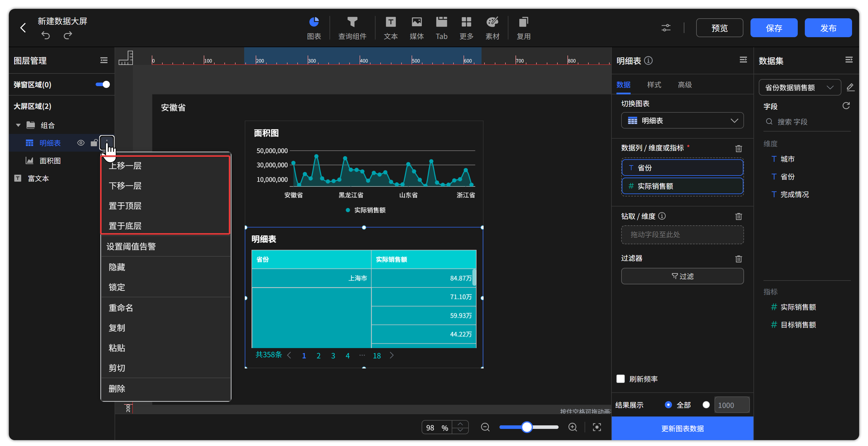Select 设置阈值告警 in the context menu
The image size is (868, 446).
coord(131,246)
